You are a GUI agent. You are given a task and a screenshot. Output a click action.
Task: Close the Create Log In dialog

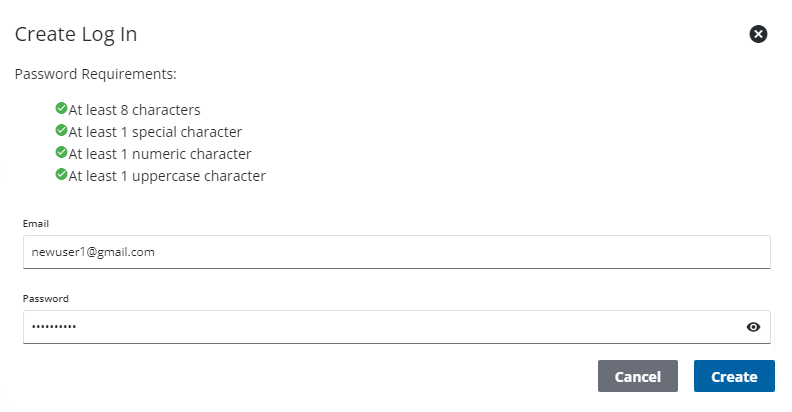[x=758, y=34]
